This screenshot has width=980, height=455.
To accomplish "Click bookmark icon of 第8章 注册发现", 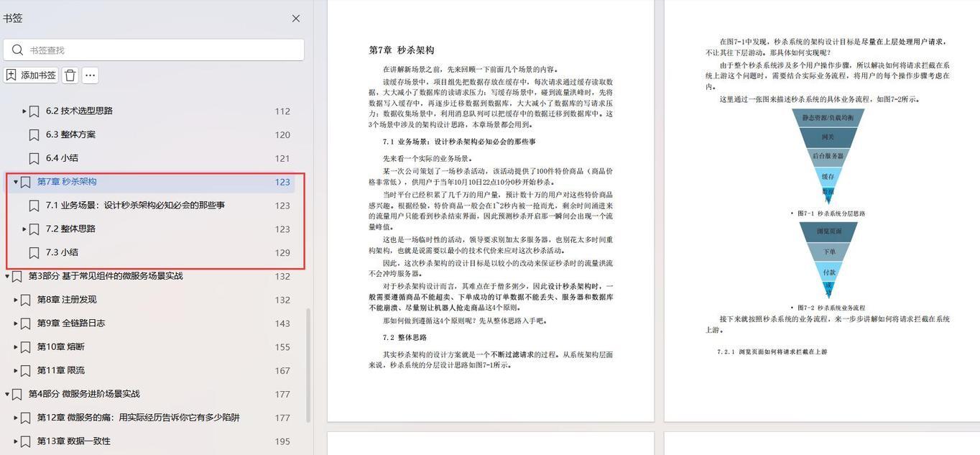I will click(25, 300).
